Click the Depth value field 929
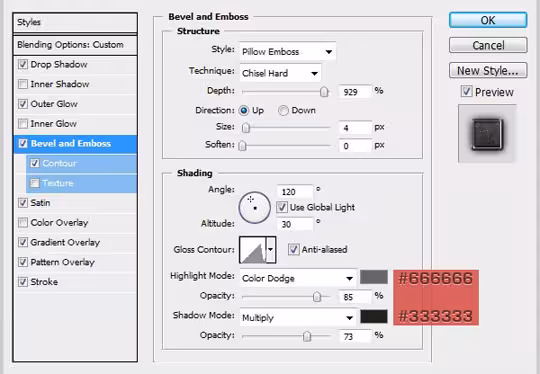The height and width of the screenshot is (374, 540). coord(355,92)
